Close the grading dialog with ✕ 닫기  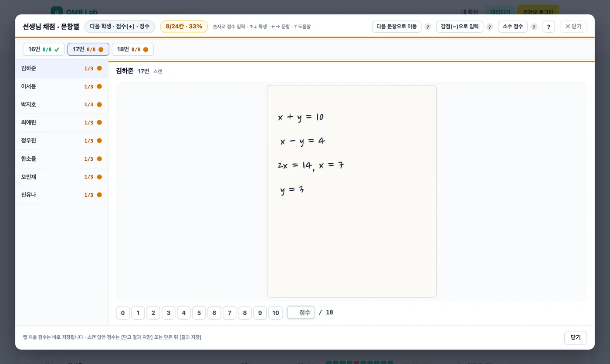[x=573, y=27]
